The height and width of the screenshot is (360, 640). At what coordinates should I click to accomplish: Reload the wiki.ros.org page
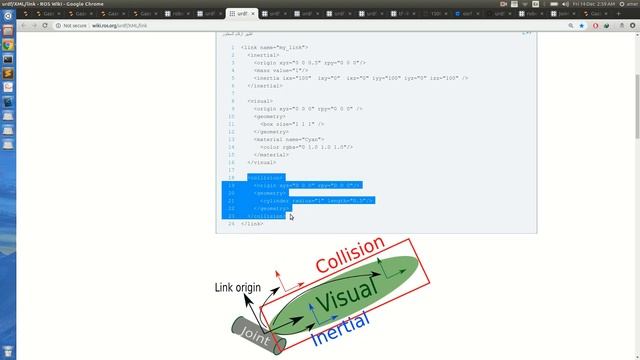click(x=45, y=25)
